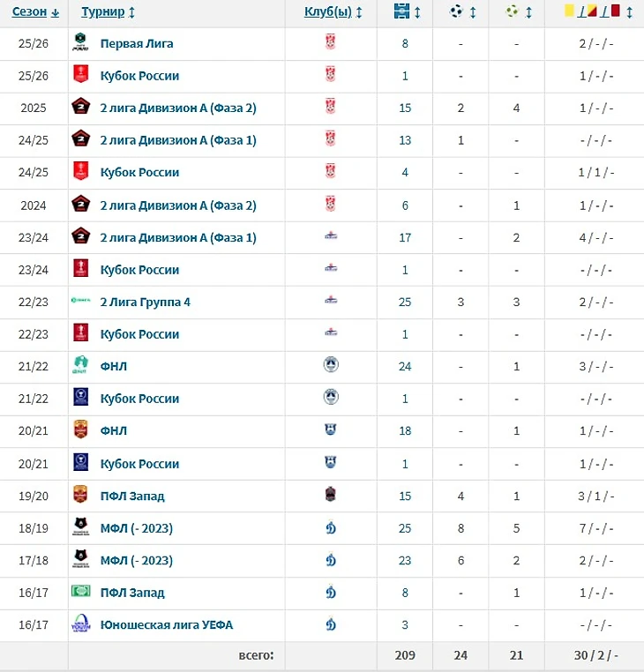Screen dimensions: 644x672
Task: Click the yellow and red cards header icon
Action: (593, 12)
